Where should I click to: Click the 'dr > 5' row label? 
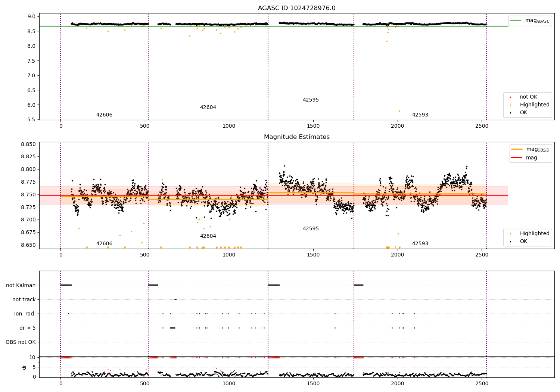pos(28,328)
